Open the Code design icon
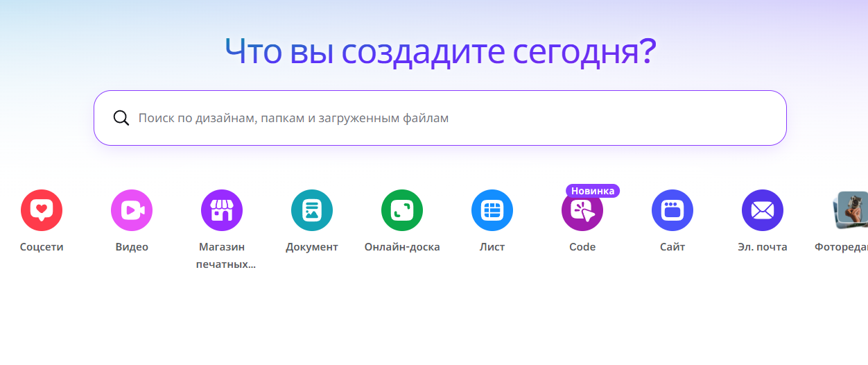Image resolution: width=868 pixels, height=365 pixels. coord(582,210)
